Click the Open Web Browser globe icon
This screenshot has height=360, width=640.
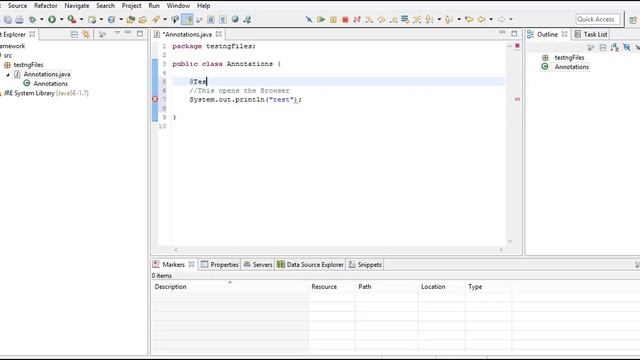coord(235,19)
